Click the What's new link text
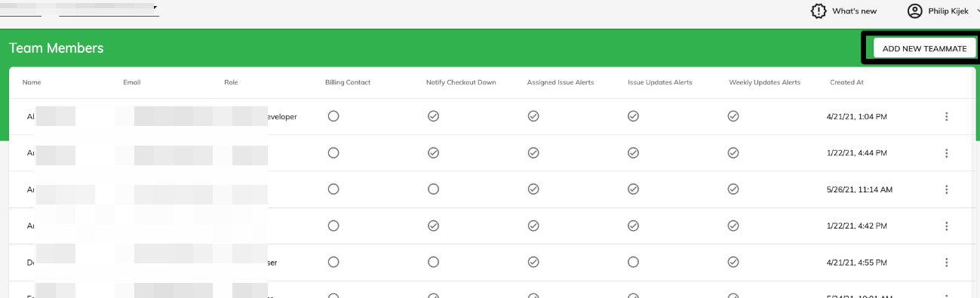 click(x=854, y=11)
